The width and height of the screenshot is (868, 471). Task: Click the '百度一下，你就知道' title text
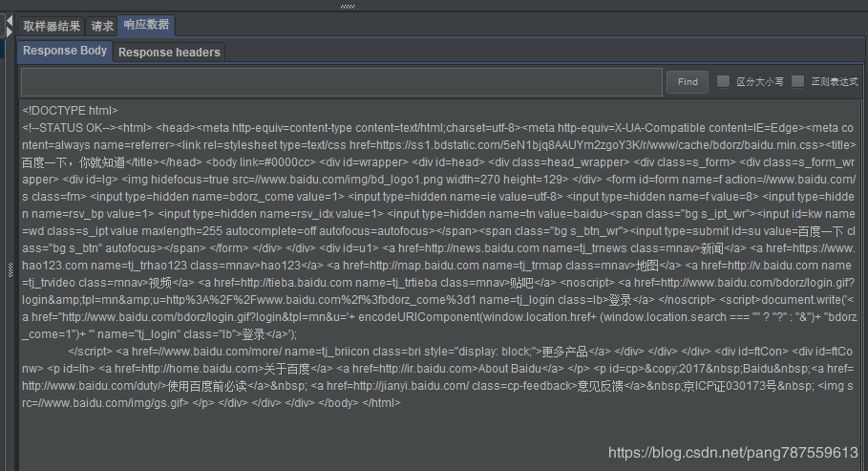(x=74, y=163)
